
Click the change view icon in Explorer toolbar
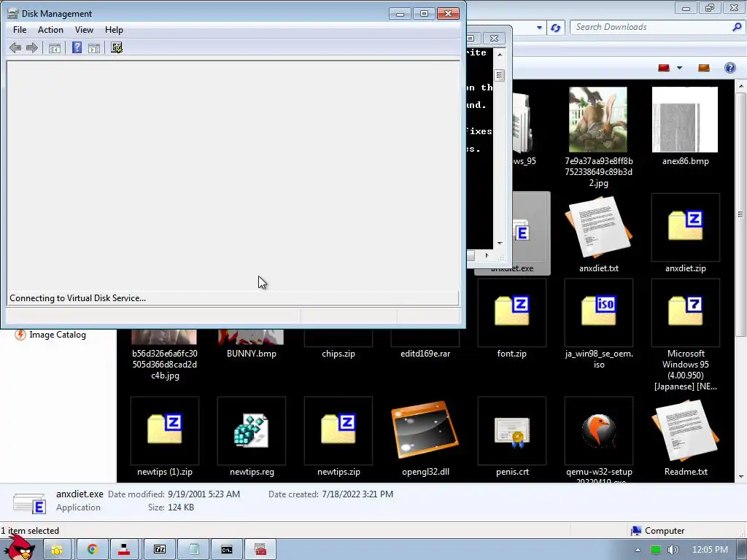664,68
